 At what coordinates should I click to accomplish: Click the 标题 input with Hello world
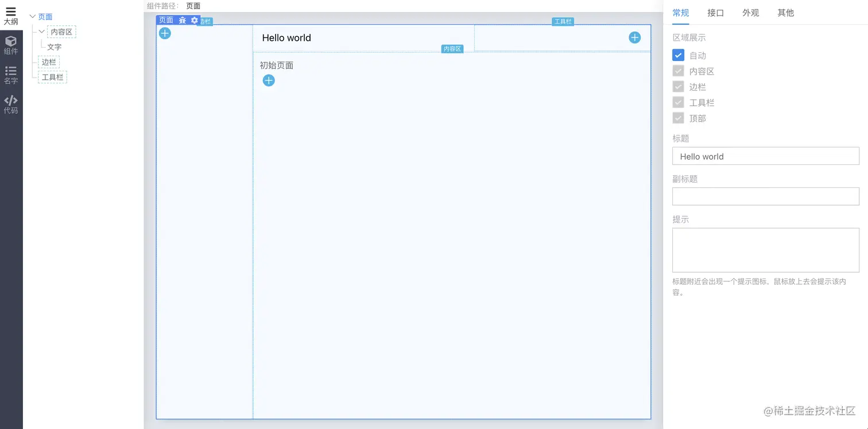(765, 156)
